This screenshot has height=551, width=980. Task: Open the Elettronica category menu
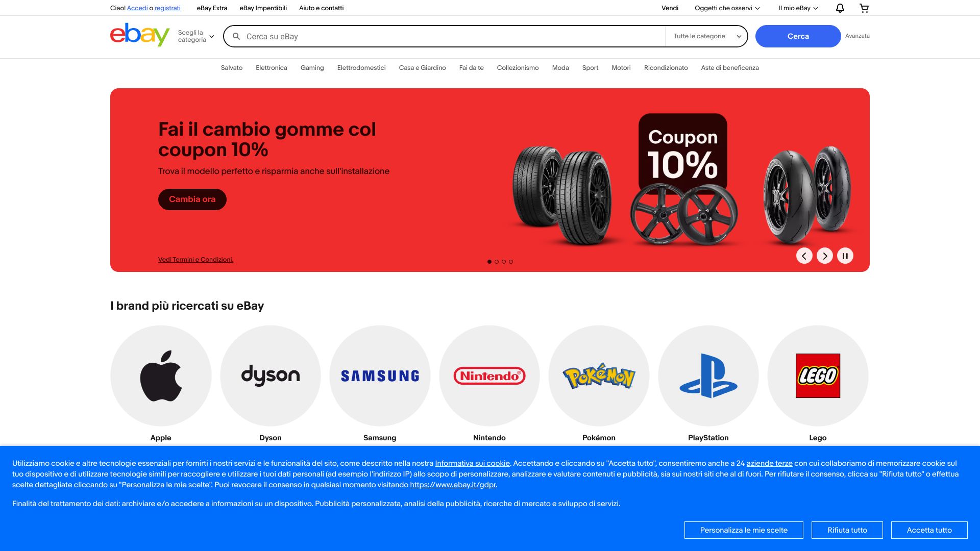pyautogui.click(x=272, y=68)
